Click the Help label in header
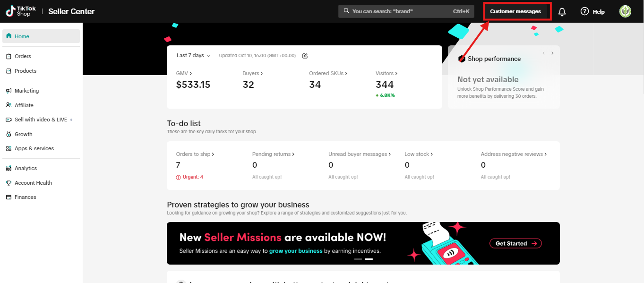 (599, 12)
